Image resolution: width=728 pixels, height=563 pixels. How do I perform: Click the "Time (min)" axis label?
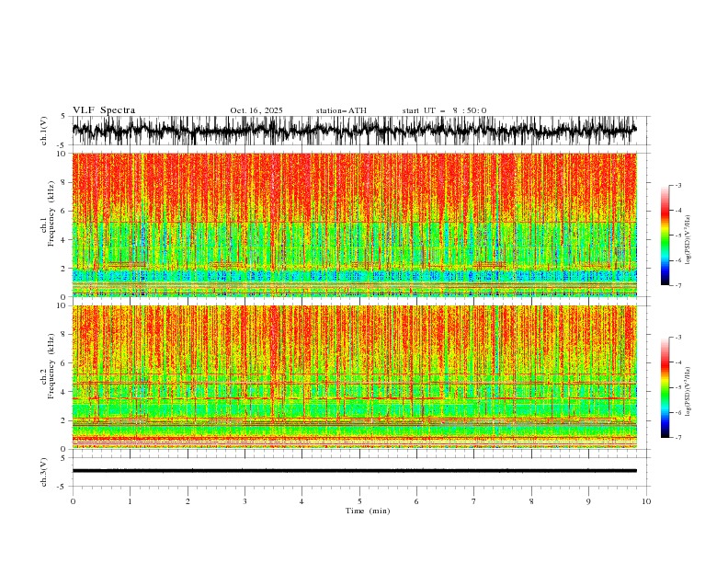pyautogui.click(x=368, y=511)
